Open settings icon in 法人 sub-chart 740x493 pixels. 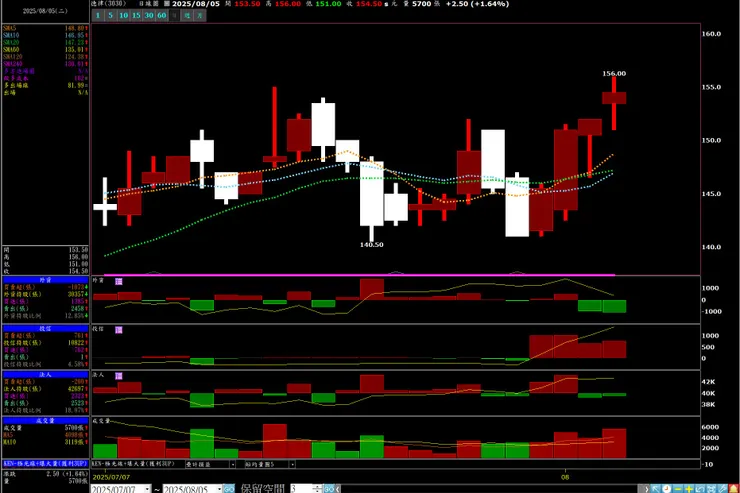pyautogui.click(x=119, y=376)
